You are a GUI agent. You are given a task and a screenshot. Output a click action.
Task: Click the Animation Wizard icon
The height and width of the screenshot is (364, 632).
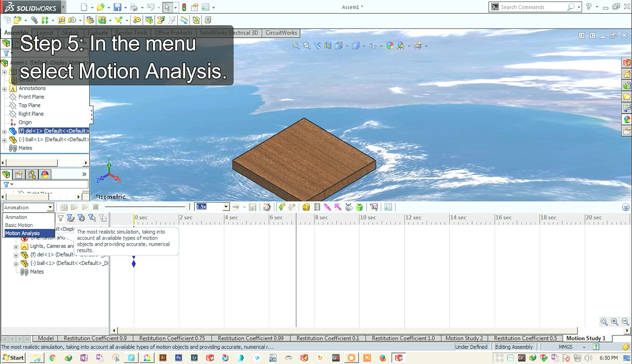click(267, 207)
